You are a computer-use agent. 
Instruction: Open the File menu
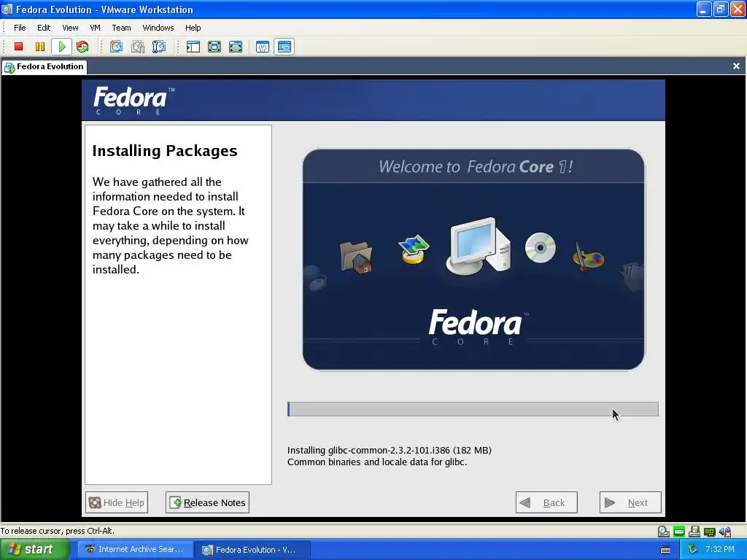[x=20, y=28]
